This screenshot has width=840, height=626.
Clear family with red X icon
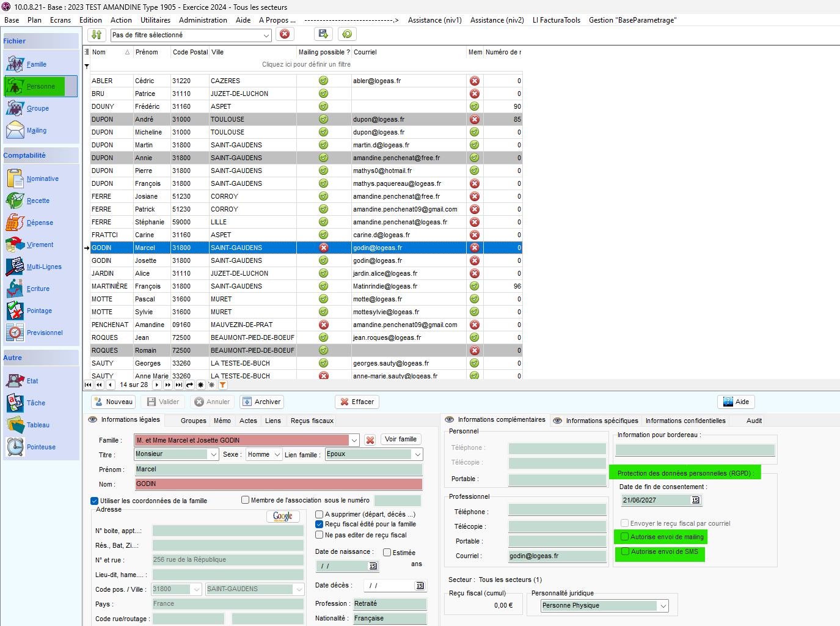click(x=370, y=440)
